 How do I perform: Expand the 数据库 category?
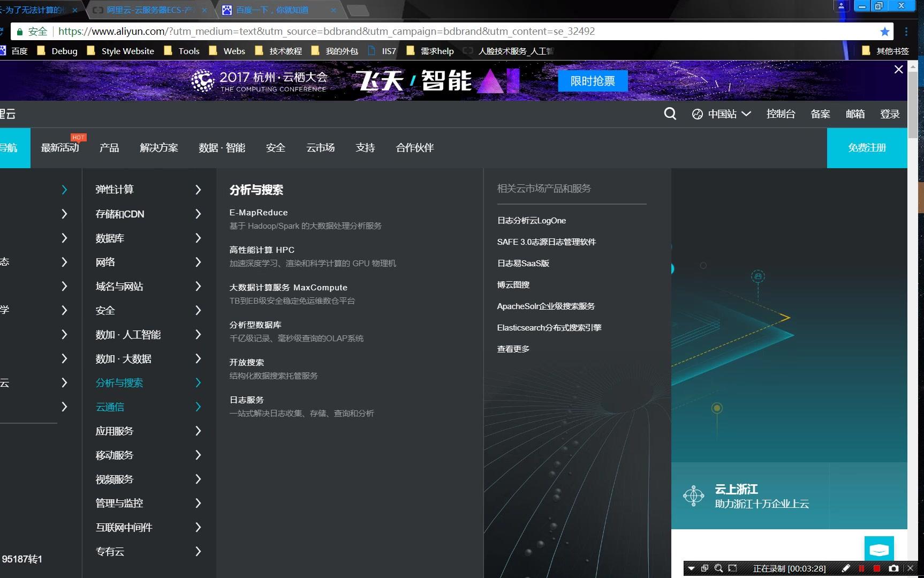point(148,238)
